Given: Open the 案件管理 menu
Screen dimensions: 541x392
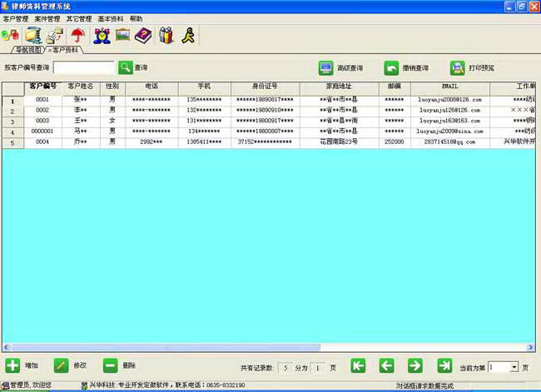Looking at the screenshot, I should point(47,19).
